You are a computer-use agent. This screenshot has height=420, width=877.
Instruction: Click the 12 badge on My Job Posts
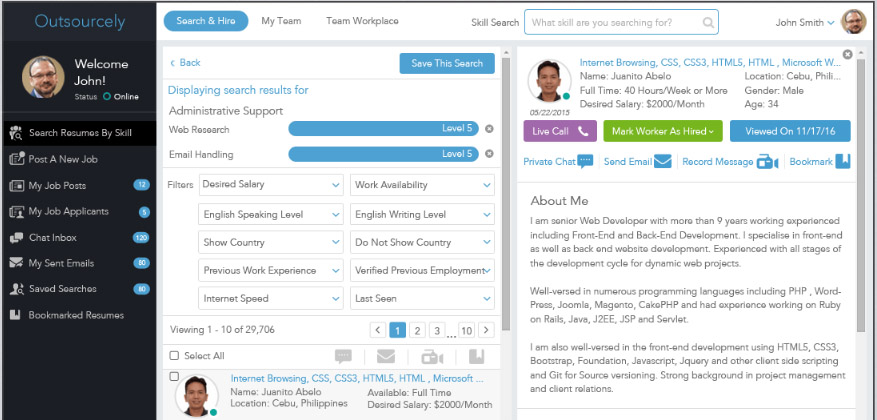pyautogui.click(x=142, y=185)
